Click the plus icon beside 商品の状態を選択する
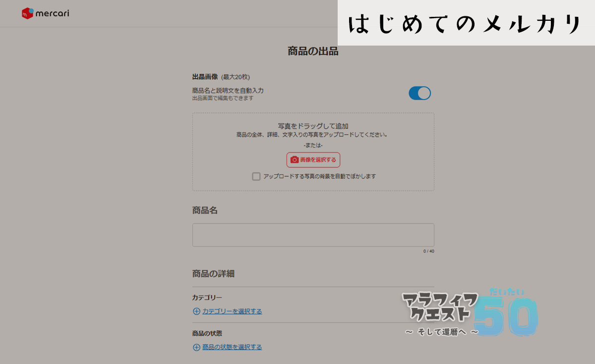Image resolution: width=595 pixels, height=364 pixels. click(196, 347)
